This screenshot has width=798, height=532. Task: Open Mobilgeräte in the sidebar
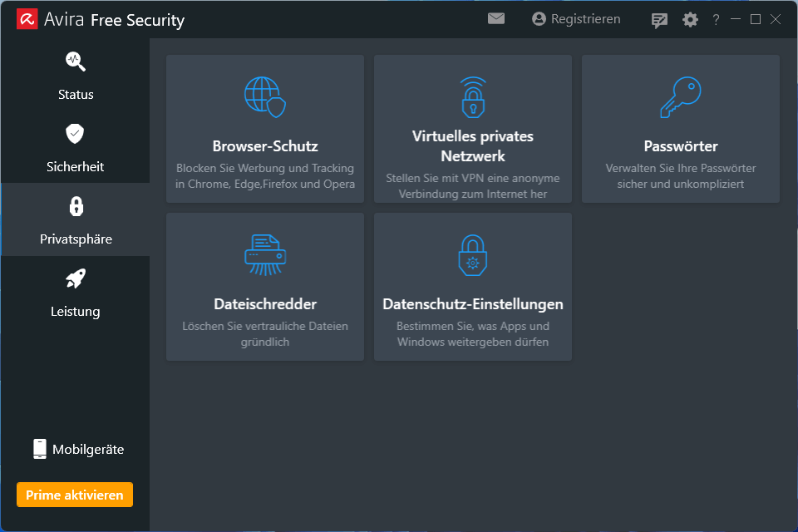[78, 449]
